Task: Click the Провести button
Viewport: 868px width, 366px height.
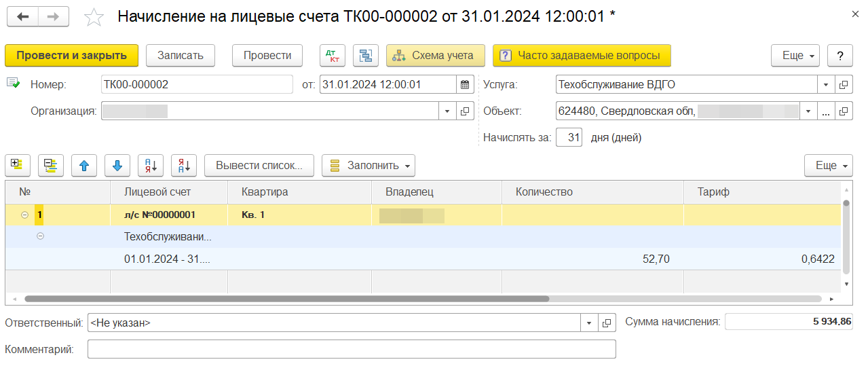Action: pos(267,56)
